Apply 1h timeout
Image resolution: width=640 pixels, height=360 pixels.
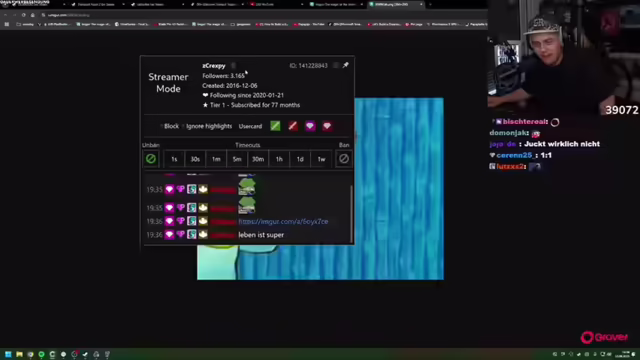[x=279, y=159]
